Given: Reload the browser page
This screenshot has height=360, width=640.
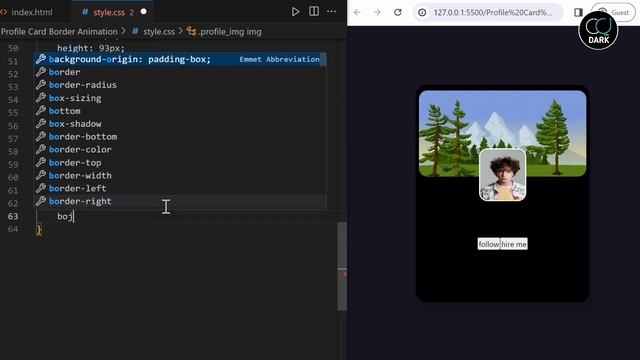Looking at the screenshot, I should tap(398, 12).
